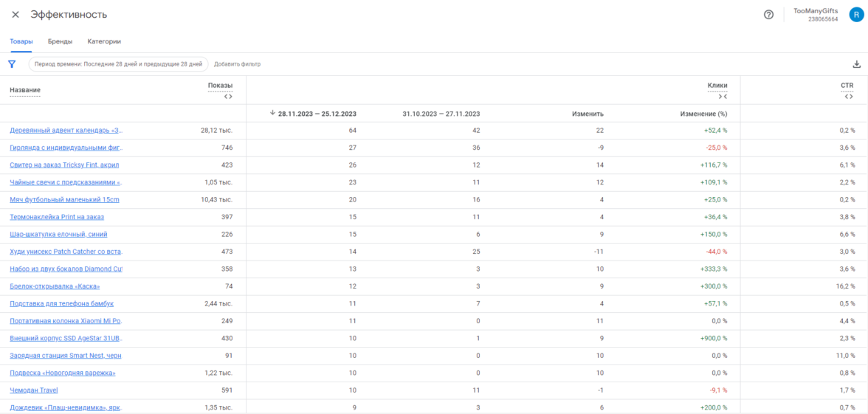This screenshot has width=868, height=414.
Task: Click the Название column header
Action: click(x=25, y=90)
